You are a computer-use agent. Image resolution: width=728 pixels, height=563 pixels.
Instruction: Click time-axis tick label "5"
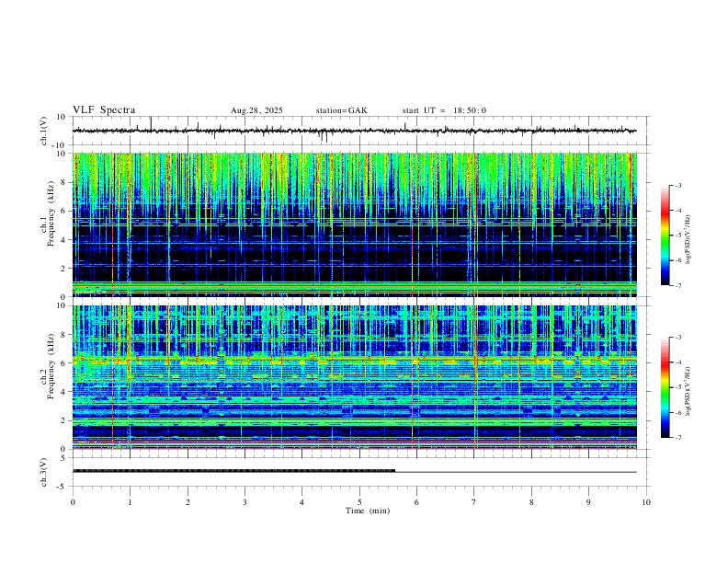359,502
